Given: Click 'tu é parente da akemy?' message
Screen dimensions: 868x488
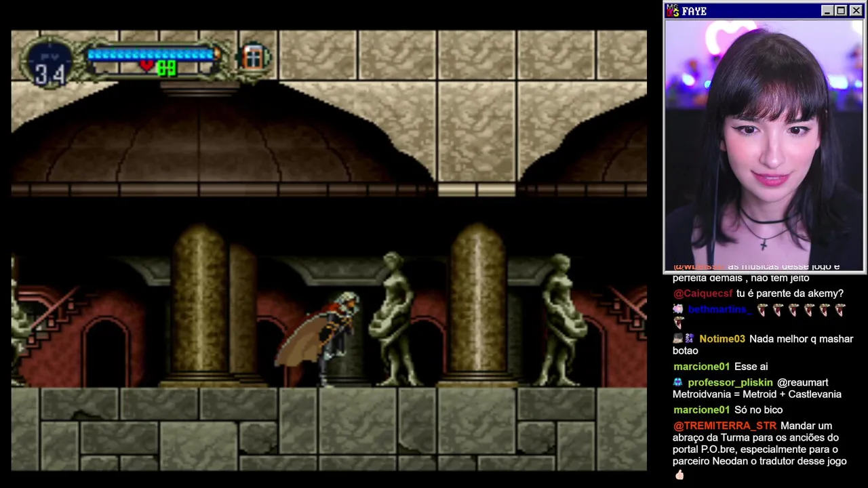Looking at the screenshot, I should click(x=790, y=293).
